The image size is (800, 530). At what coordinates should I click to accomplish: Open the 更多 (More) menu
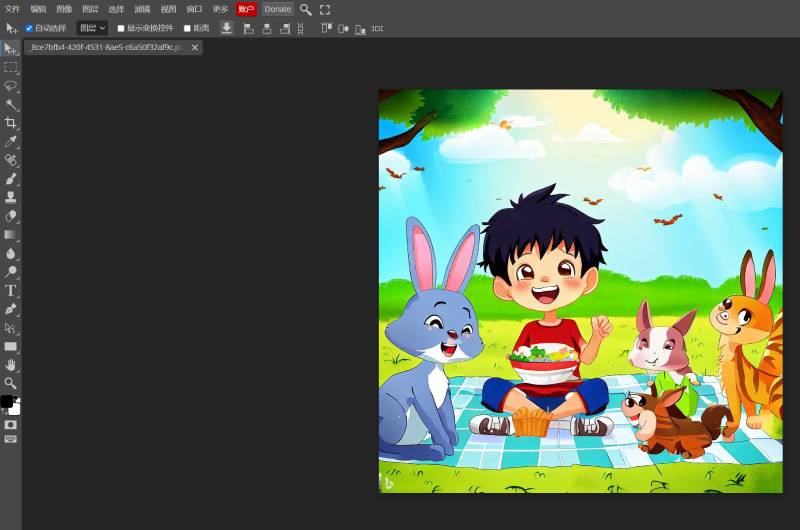tap(220, 9)
